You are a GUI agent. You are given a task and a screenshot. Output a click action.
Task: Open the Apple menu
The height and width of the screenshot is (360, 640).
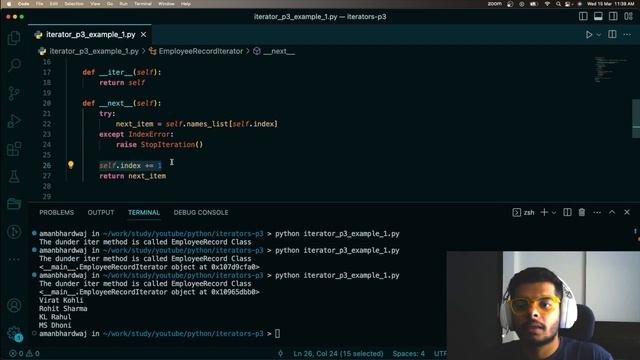(x=9, y=4)
